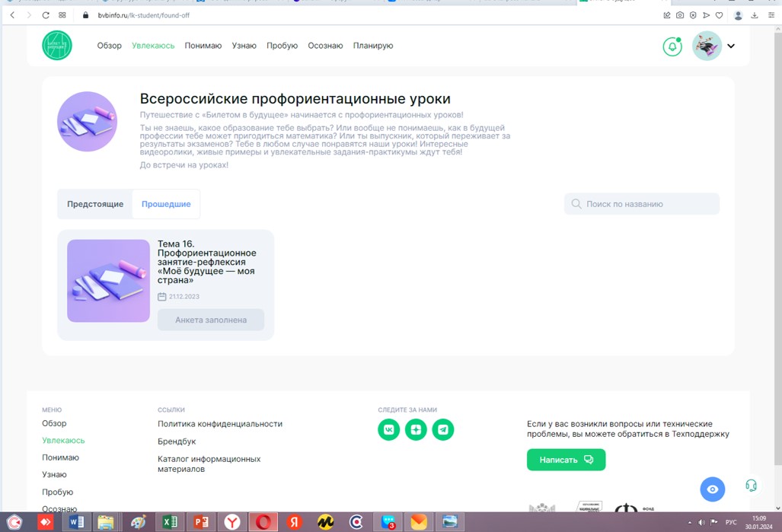
Task: Click the green Bilet v Budushchee logo
Action: coord(57,46)
